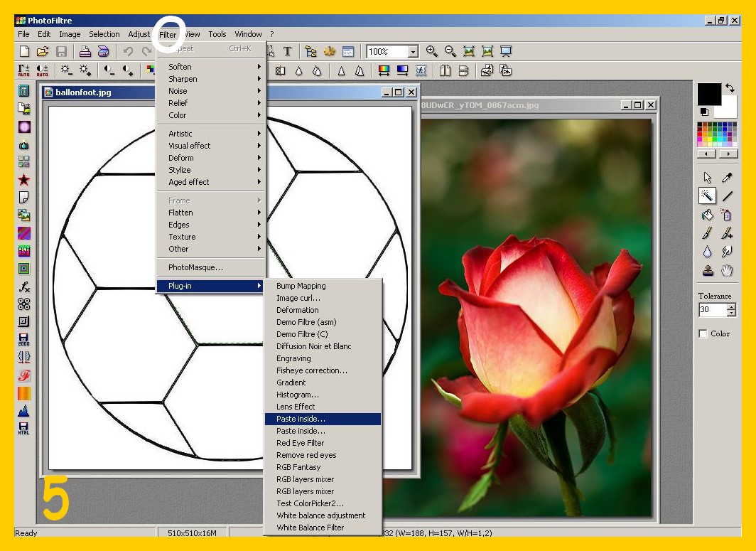This screenshot has width=756, height=551.
Task: Choose the Paint Bucket fill tool
Action: (708, 215)
